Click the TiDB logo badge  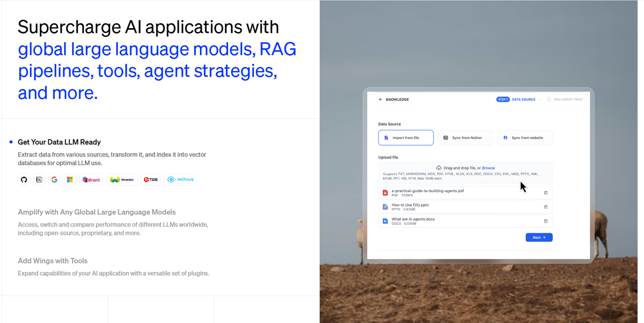click(x=150, y=179)
